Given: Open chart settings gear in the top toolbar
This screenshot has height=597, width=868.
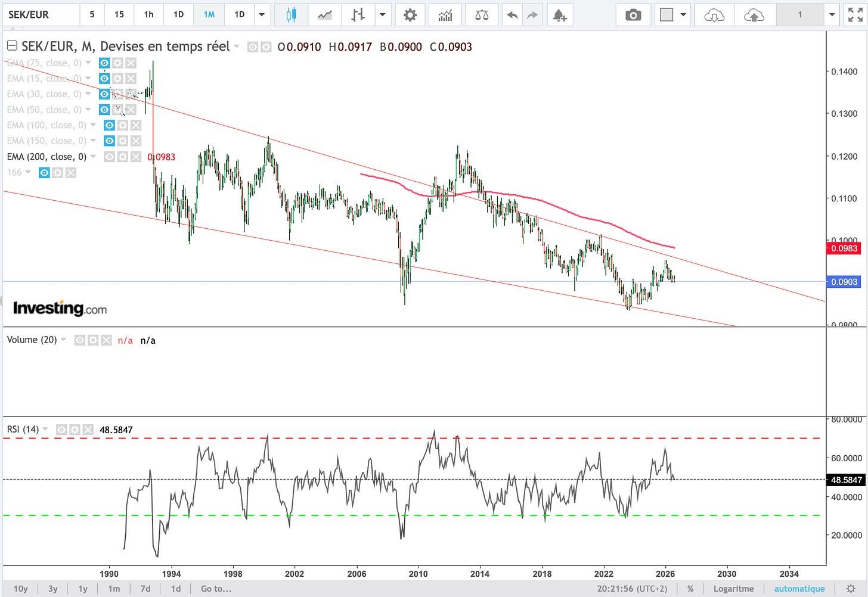Looking at the screenshot, I should tap(410, 15).
